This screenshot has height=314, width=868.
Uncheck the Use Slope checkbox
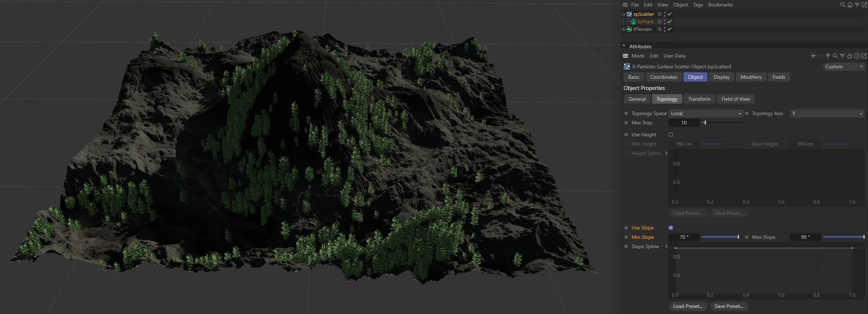point(671,228)
